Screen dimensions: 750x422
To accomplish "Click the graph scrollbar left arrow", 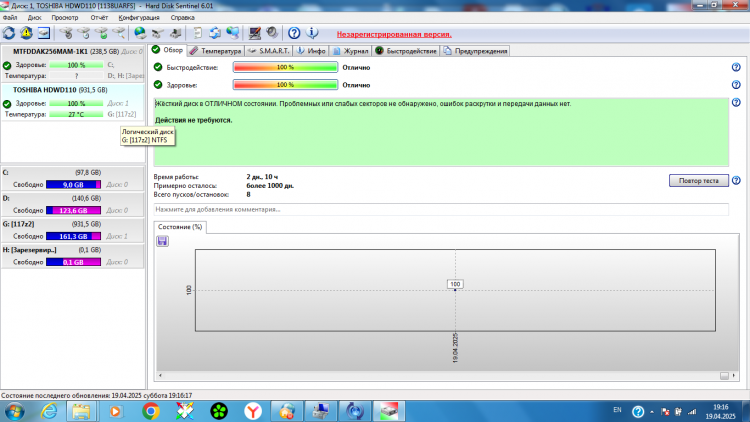I will pyautogui.click(x=160, y=376).
